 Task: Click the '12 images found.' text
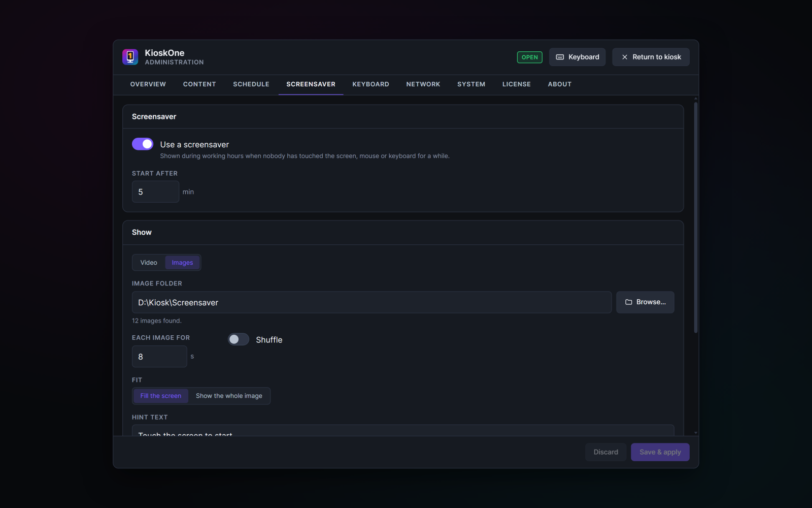pyautogui.click(x=157, y=321)
